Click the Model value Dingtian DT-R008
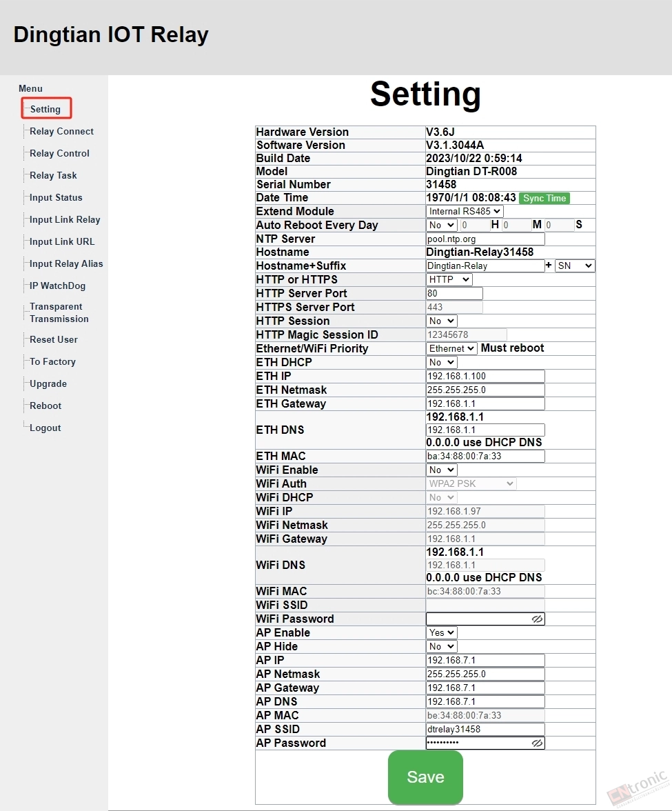The height and width of the screenshot is (811, 672). (x=471, y=171)
